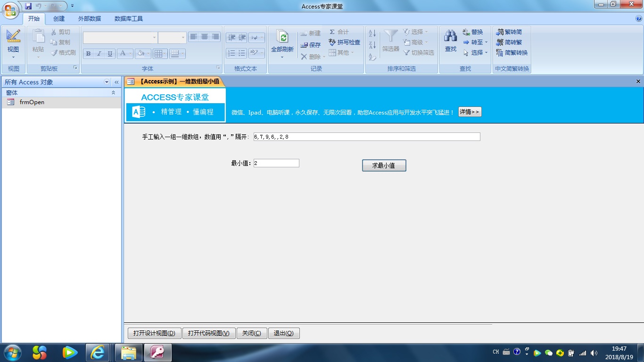The height and width of the screenshot is (362, 644).
Task: Open Internet Explorer in taskbar
Action: [98, 352]
